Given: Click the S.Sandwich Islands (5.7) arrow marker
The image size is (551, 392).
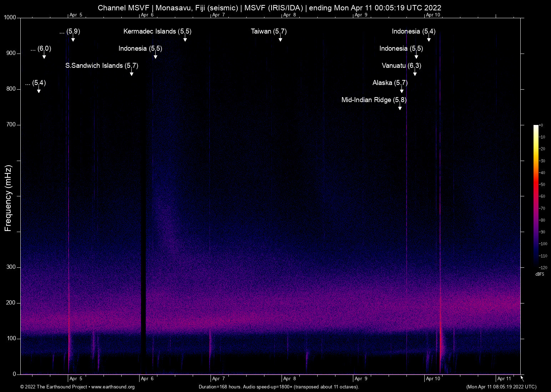Looking at the screenshot, I should 131,73.
